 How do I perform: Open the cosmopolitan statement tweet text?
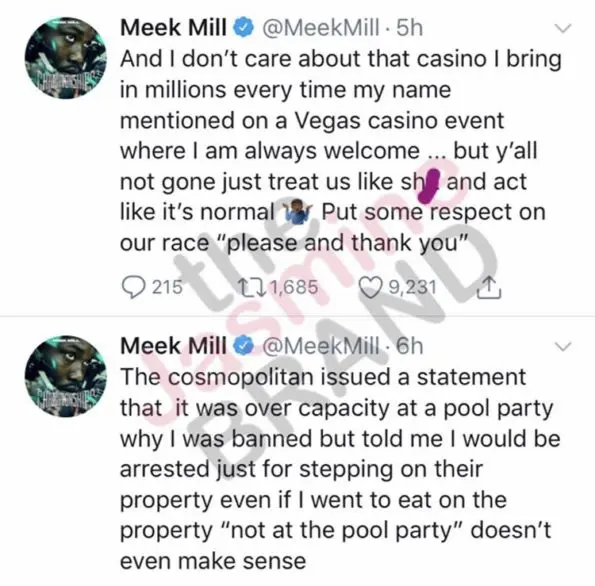coord(340,469)
